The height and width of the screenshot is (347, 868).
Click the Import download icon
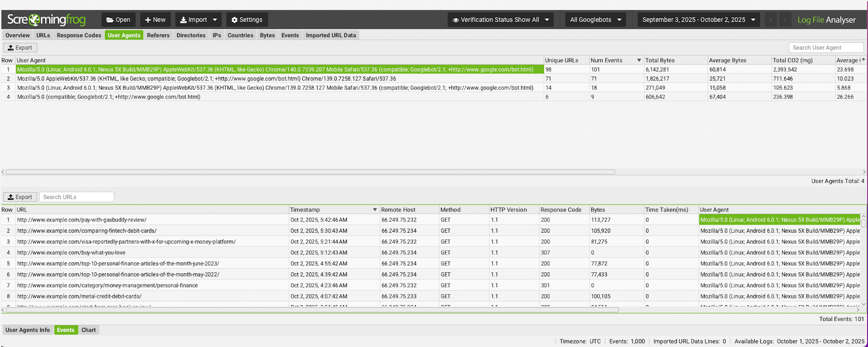(184, 20)
